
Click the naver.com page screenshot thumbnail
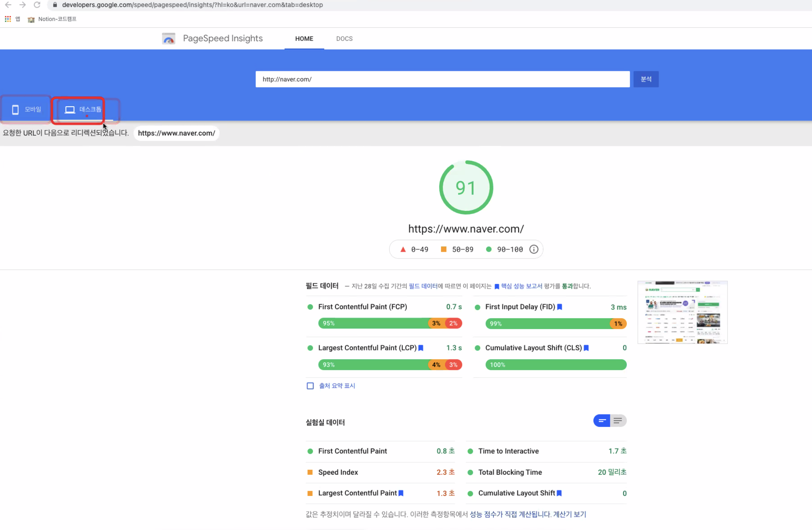[682, 312]
